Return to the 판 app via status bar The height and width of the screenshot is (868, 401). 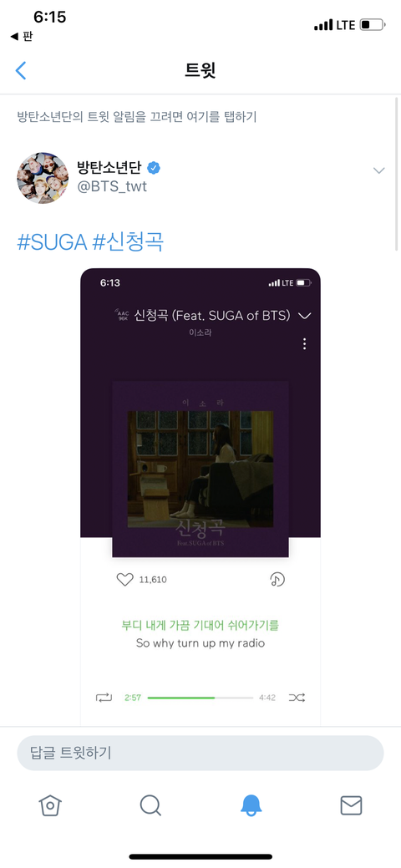[x=22, y=37]
